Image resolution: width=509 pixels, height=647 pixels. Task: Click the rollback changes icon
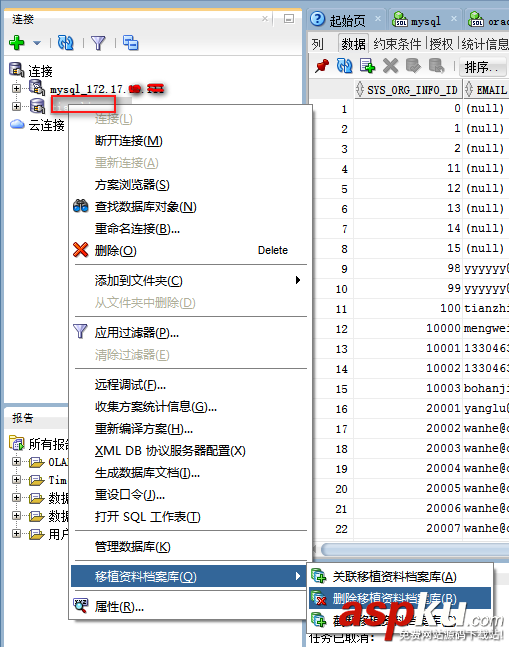coord(436,66)
